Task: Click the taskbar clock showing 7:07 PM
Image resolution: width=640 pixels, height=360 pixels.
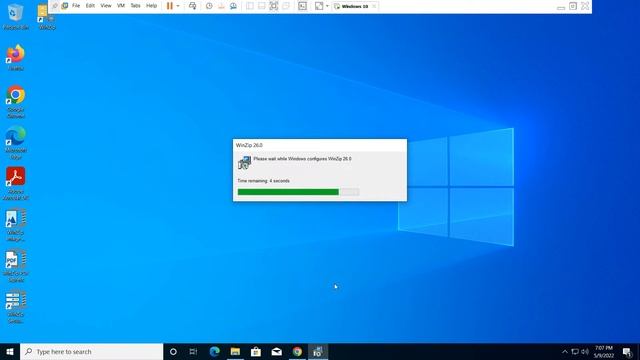Action: point(604,351)
